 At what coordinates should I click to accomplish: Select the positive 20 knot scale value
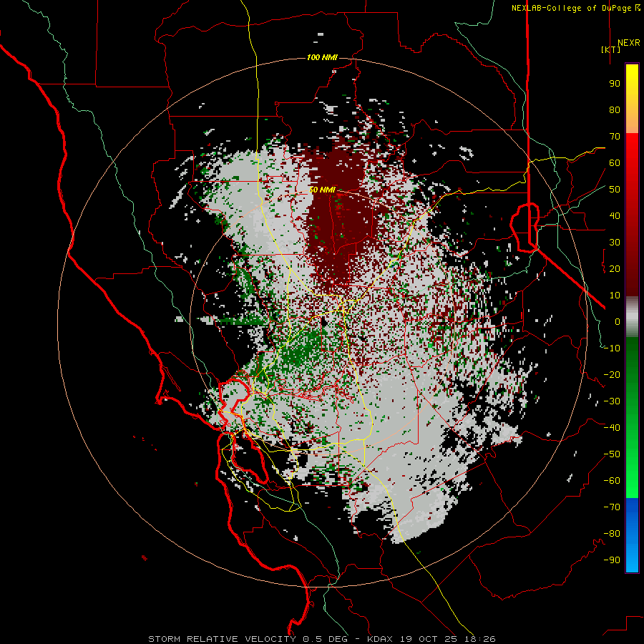[x=615, y=268]
